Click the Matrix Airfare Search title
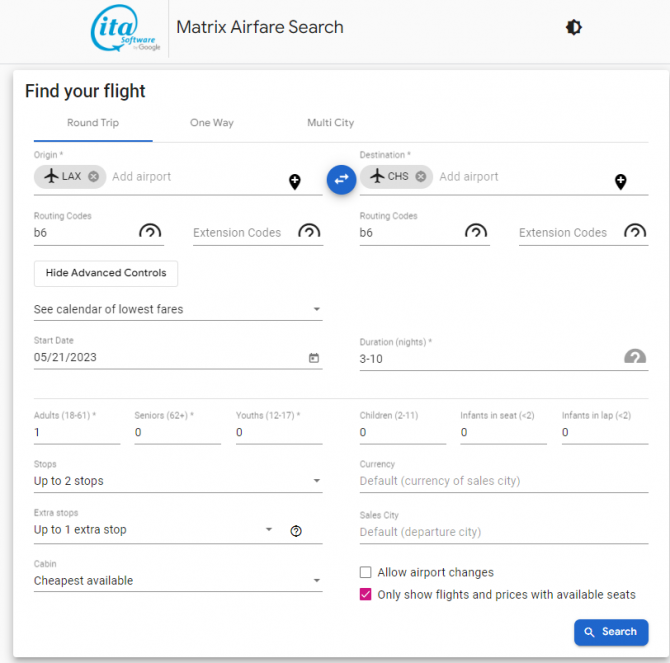 coord(260,27)
